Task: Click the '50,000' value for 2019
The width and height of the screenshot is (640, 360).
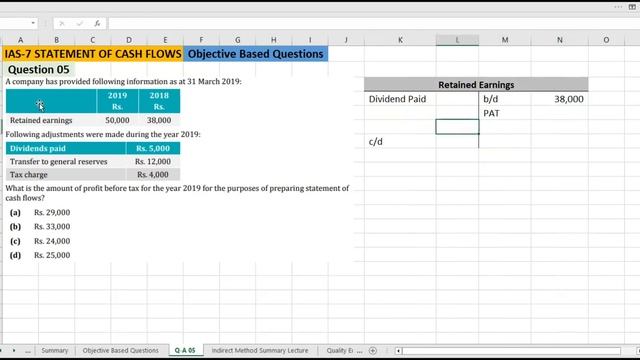Action: [118, 120]
